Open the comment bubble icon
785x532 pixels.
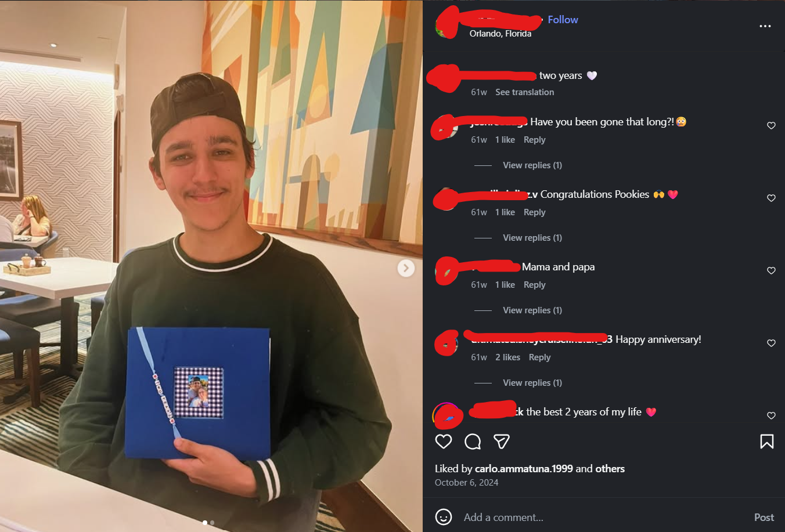473,441
